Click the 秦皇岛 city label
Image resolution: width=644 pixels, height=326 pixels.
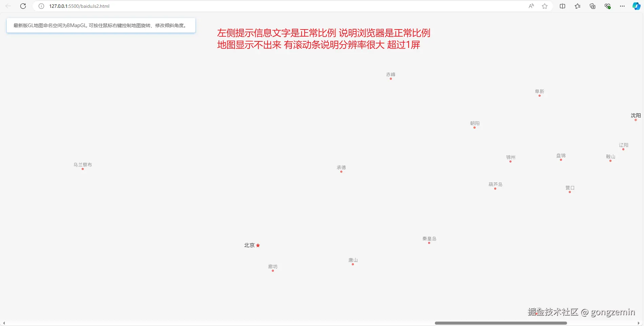pyautogui.click(x=429, y=239)
